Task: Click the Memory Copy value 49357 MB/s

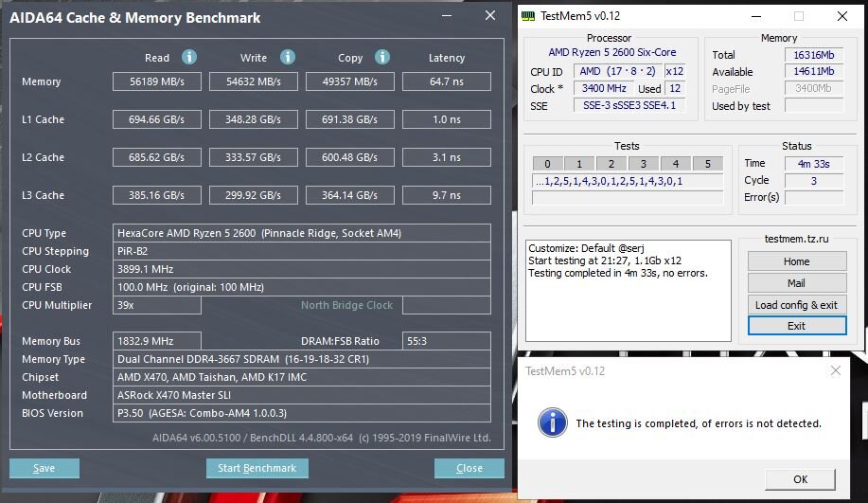Action: 350,81
